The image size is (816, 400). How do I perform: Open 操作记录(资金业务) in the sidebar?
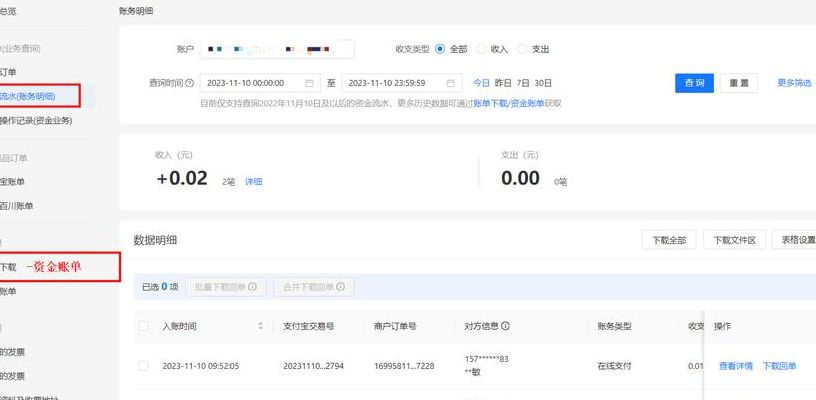tap(36, 121)
